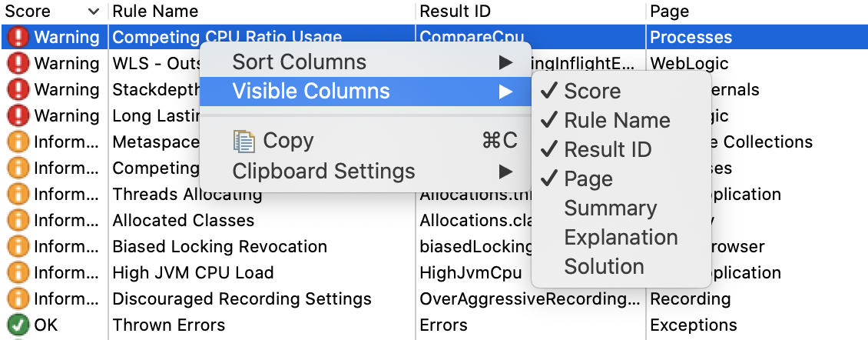Open the Clipboard Settings submenu
This screenshot has width=868, height=340.
(323, 171)
